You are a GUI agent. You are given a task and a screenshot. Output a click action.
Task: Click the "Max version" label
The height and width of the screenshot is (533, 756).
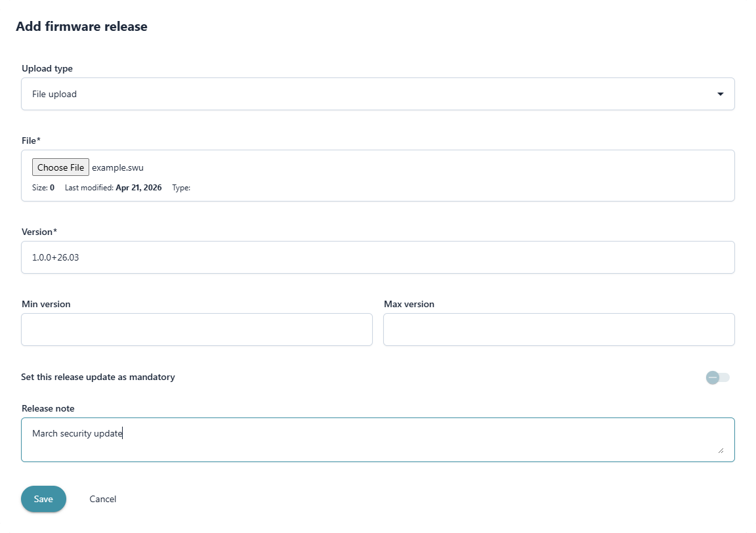coord(409,304)
